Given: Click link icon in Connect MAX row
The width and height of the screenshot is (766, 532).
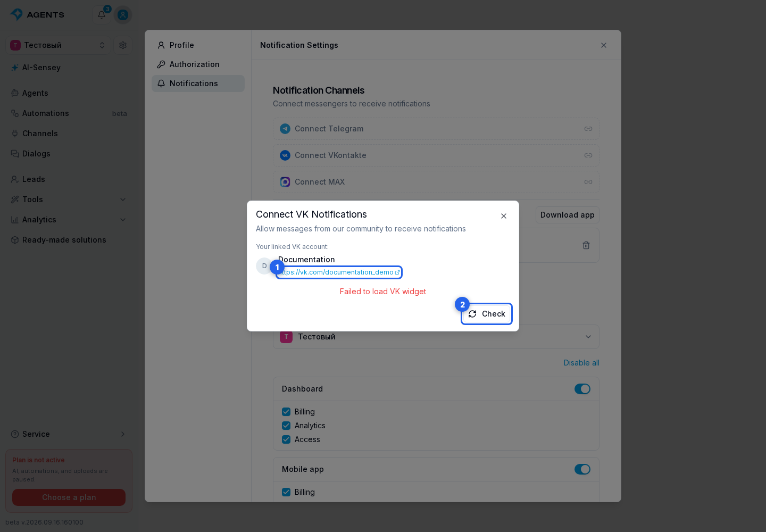Looking at the screenshot, I should [x=588, y=182].
